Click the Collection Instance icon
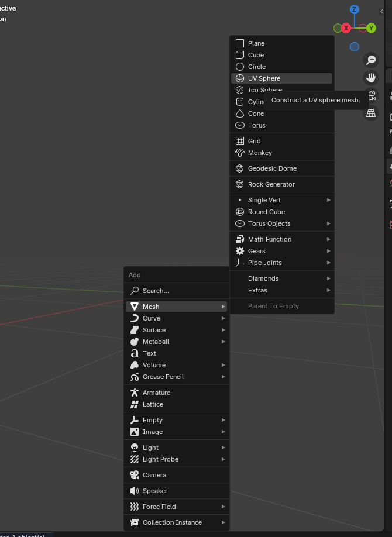Image resolution: width=392 pixels, height=537 pixels. (x=135, y=522)
